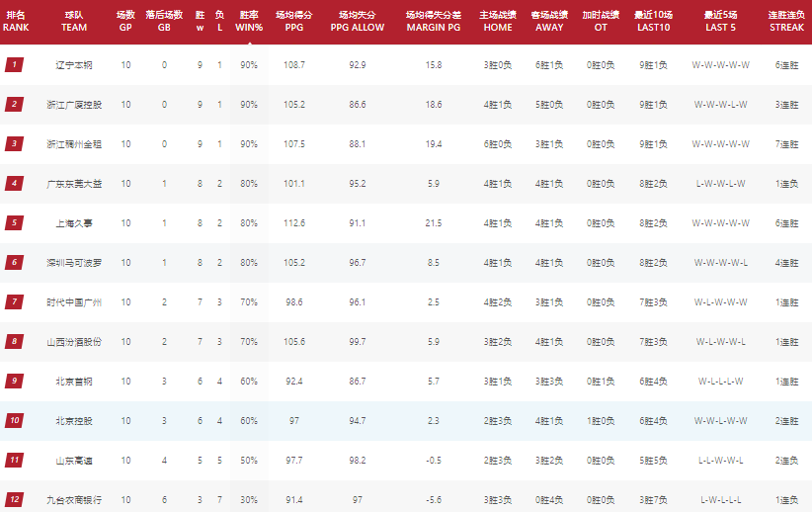Open team 上海久事 link
The height and width of the screenshot is (512, 812).
click(x=74, y=223)
